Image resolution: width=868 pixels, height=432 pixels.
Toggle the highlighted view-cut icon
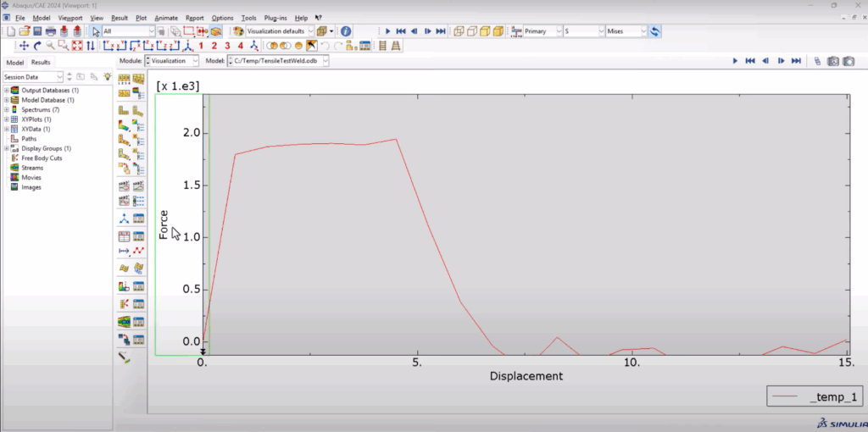(216, 31)
